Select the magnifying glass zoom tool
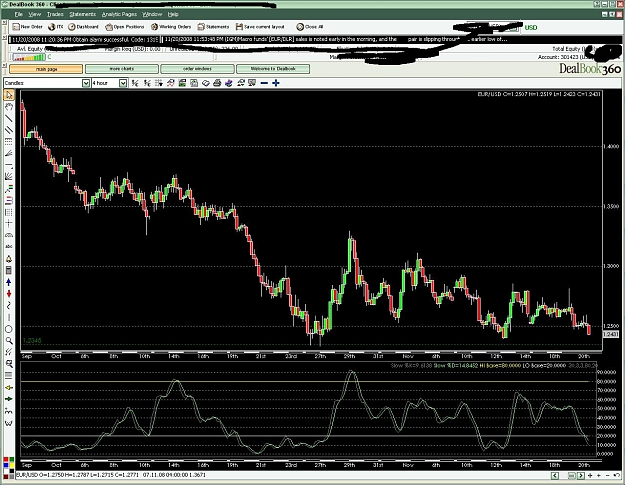 9,341
